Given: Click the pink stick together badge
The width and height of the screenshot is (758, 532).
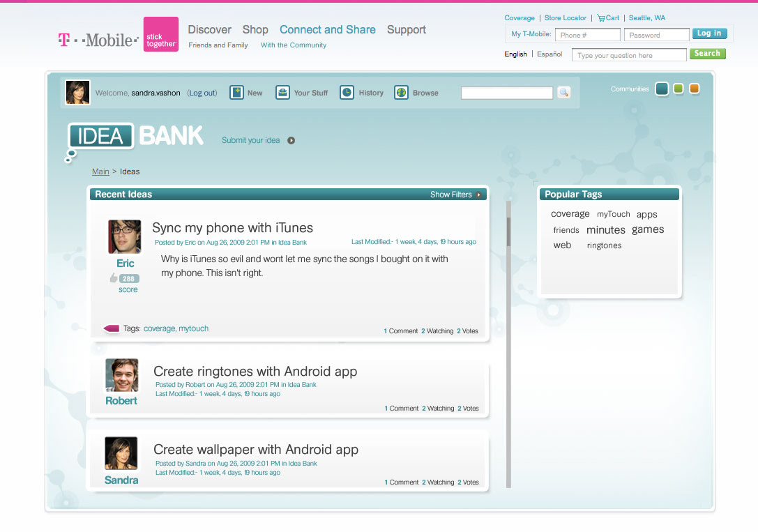Looking at the screenshot, I should tap(161, 34).
